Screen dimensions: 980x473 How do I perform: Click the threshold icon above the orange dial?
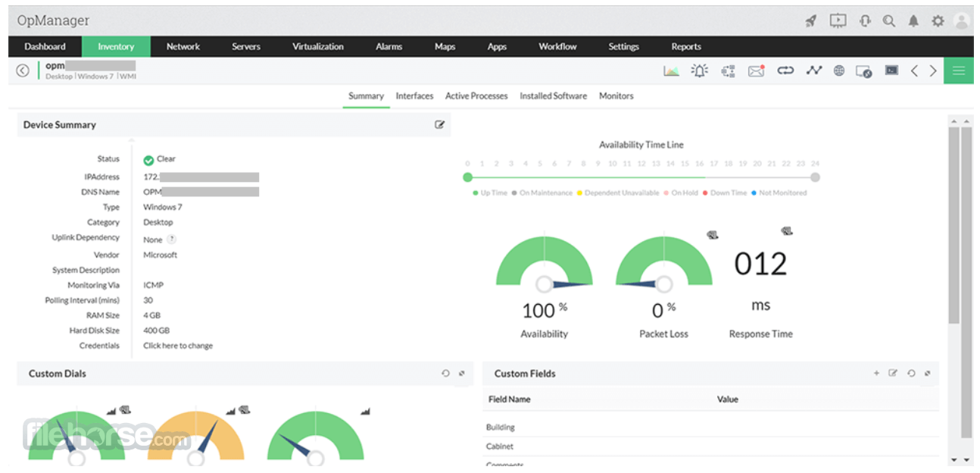coord(245,410)
